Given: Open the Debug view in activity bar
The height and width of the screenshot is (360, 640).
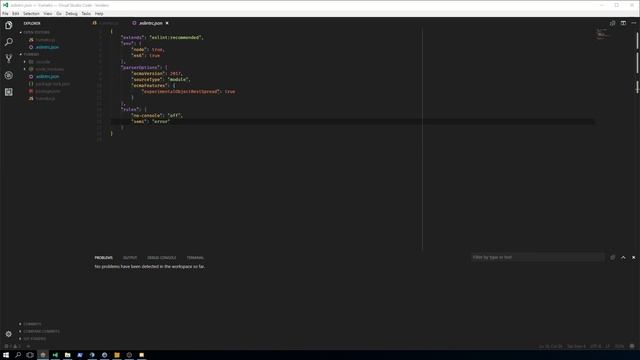Looking at the screenshot, I should pos(9,76).
